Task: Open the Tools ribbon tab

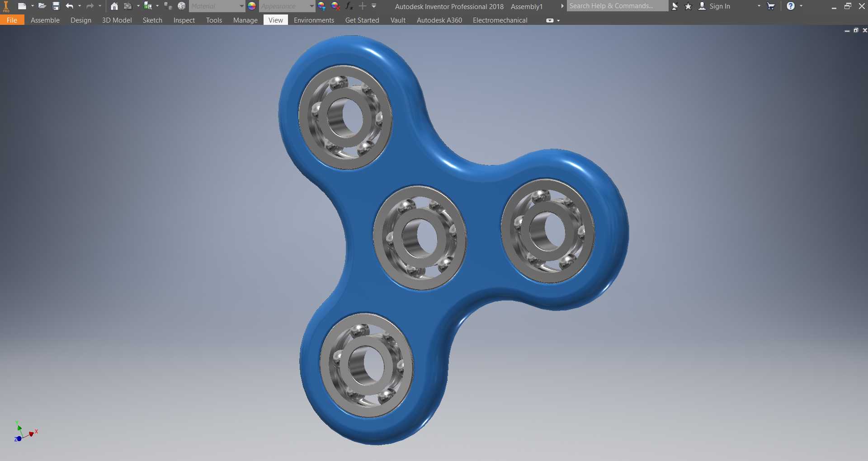Action: [214, 20]
